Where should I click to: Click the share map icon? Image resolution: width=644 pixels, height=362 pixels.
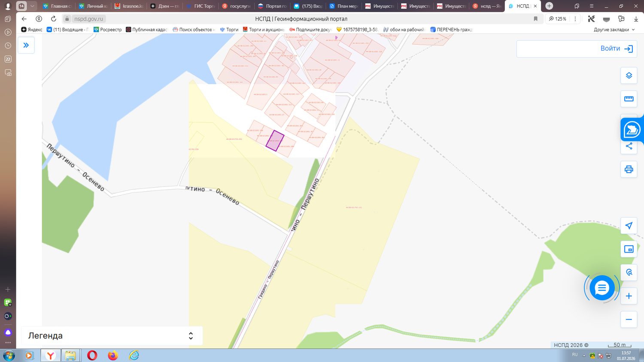tap(629, 146)
